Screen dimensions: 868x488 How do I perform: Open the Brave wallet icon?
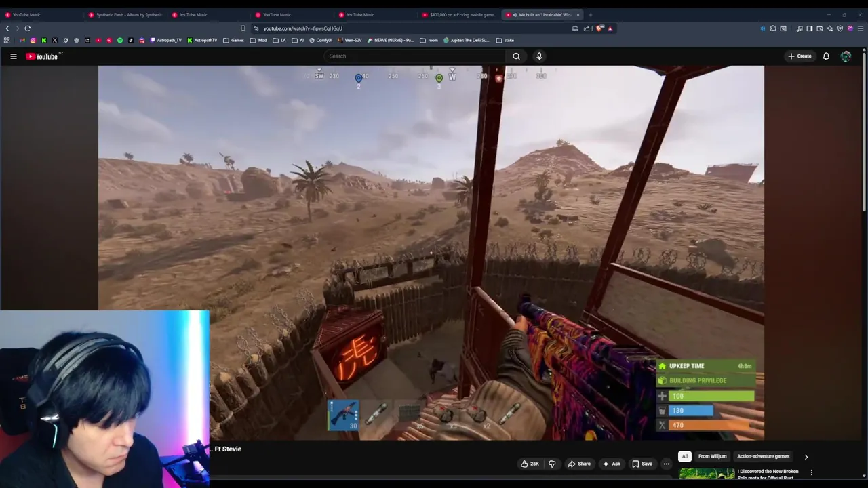coord(820,28)
